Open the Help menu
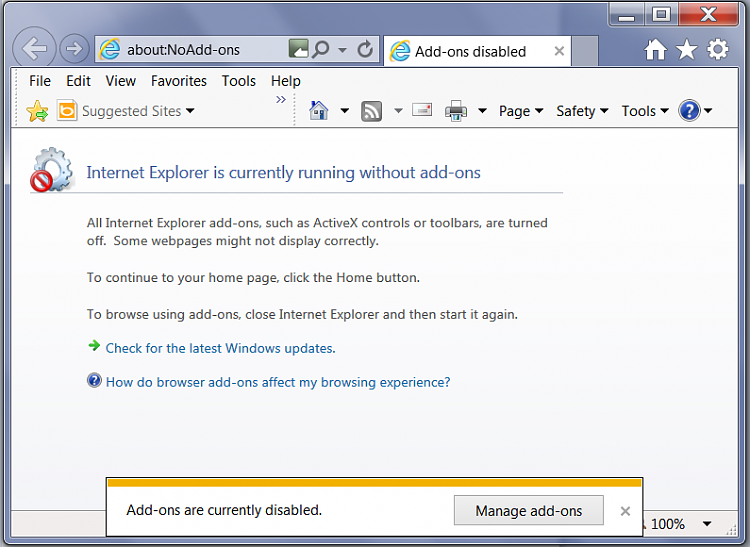The image size is (750, 547). (286, 81)
